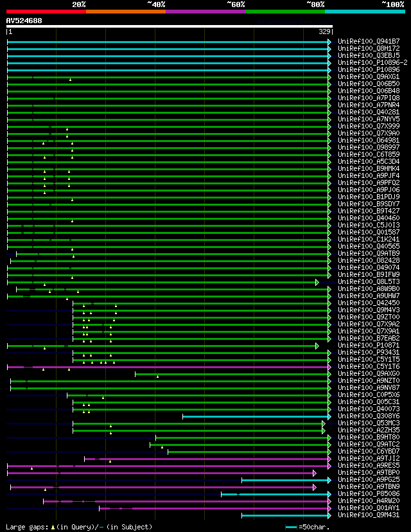Open hit UniRef100_Q941B7
Screen dimensions: 411x532
pyautogui.click(x=369, y=42)
